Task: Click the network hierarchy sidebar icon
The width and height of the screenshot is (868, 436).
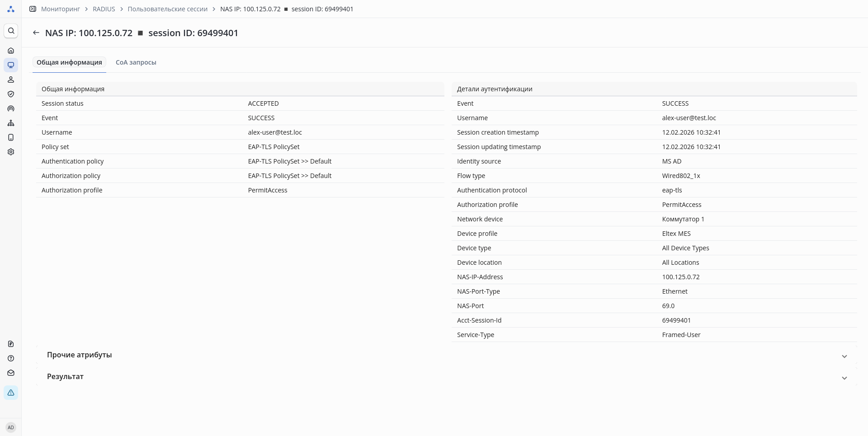Action: tap(11, 123)
